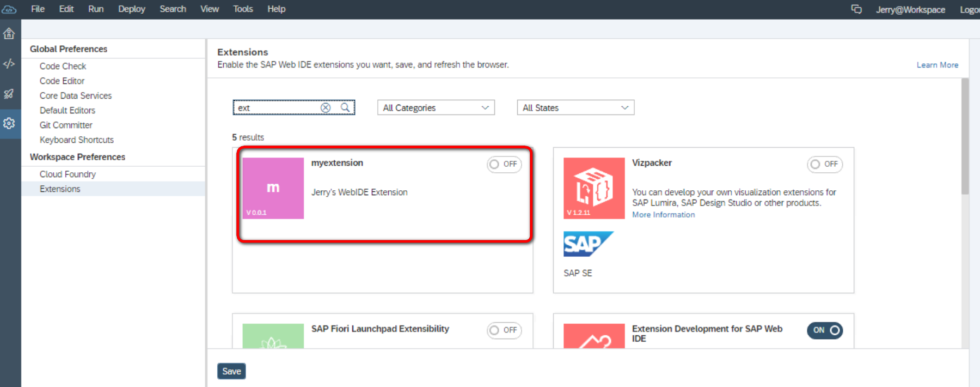
Task: Open Vizpacker More Information link
Action: (x=663, y=215)
